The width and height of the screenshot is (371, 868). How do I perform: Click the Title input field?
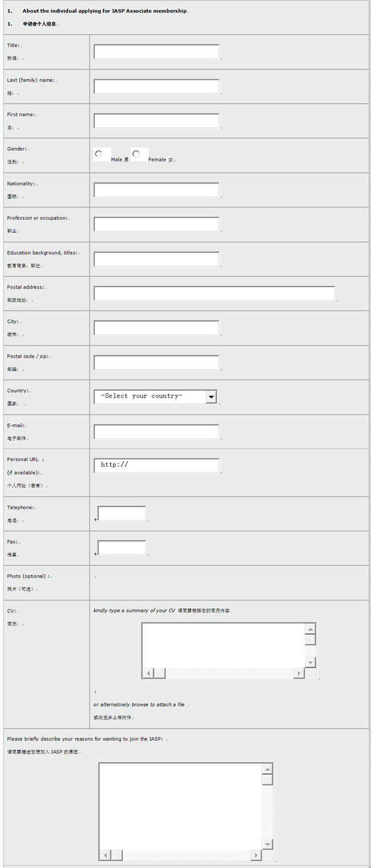click(156, 52)
